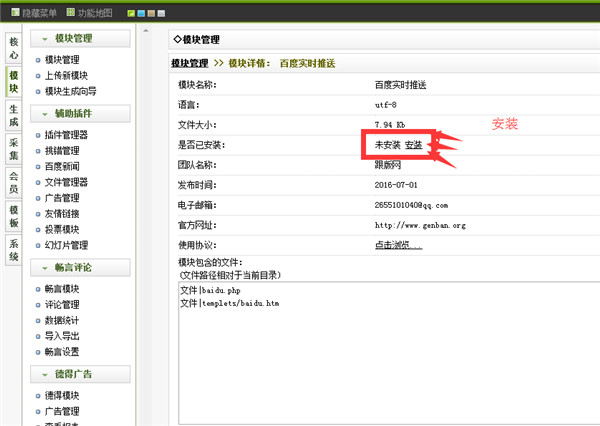
Task: Switch to the 核心 side tab
Action: 13,48
